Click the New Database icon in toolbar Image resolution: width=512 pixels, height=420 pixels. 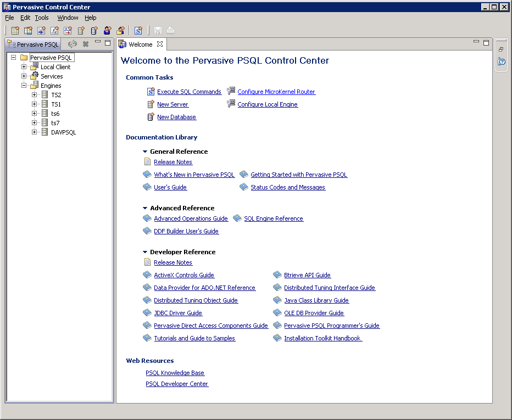[x=94, y=30]
